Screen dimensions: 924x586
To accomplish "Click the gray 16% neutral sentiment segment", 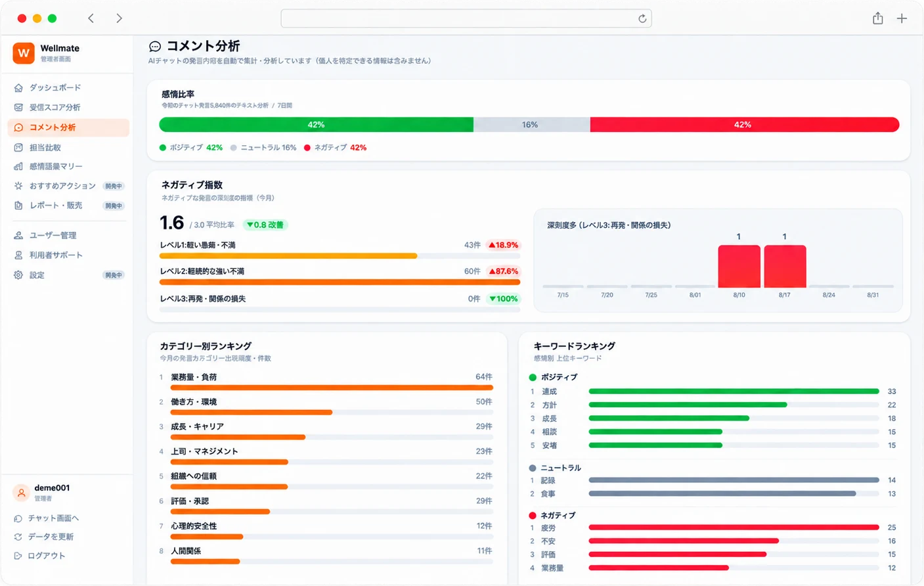I will click(531, 125).
